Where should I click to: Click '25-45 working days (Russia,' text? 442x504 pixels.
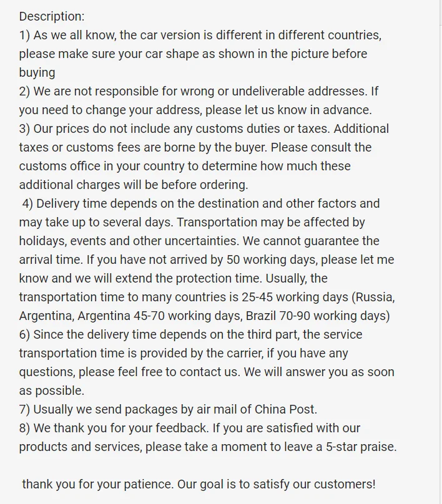tap(318, 297)
